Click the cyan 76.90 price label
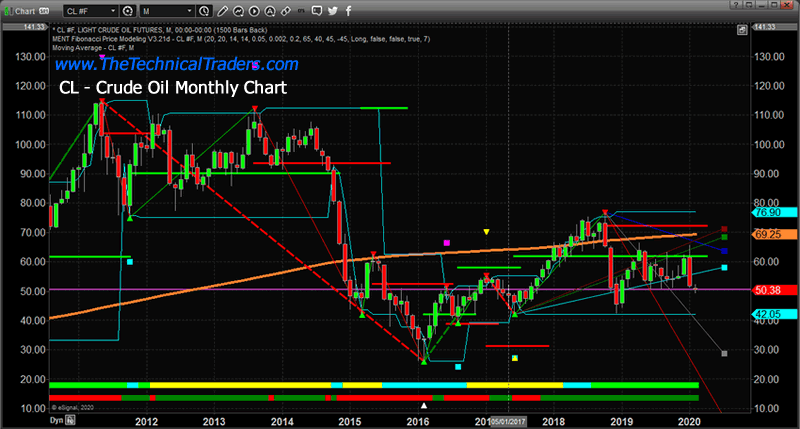 pyautogui.click(x=775, y=213)
